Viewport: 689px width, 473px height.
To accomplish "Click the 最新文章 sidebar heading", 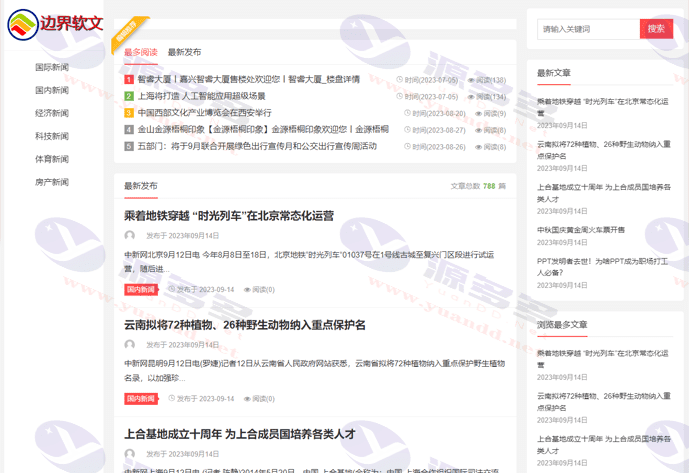I will tap(554, 73).
